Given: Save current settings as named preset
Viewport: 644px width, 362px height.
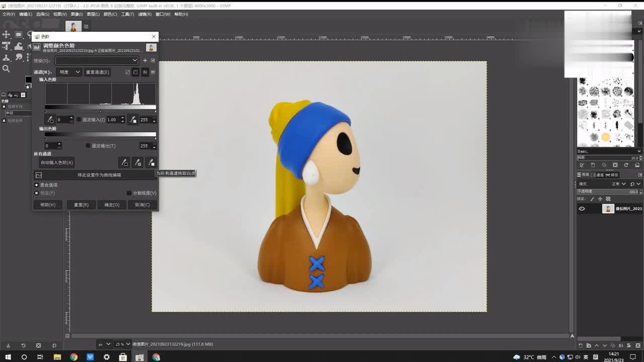Looking at the screenshot, I should click(x=145, y=60).
